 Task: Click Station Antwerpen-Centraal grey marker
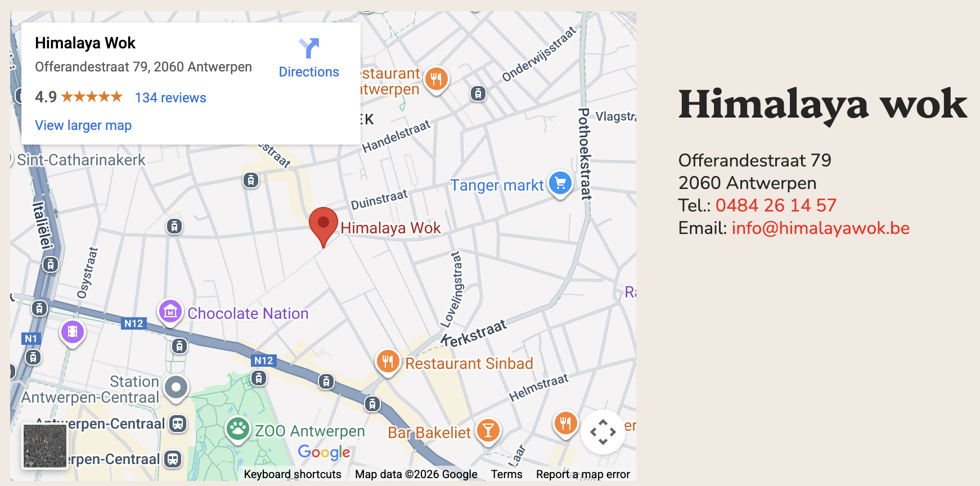click(x=176, y=388)
